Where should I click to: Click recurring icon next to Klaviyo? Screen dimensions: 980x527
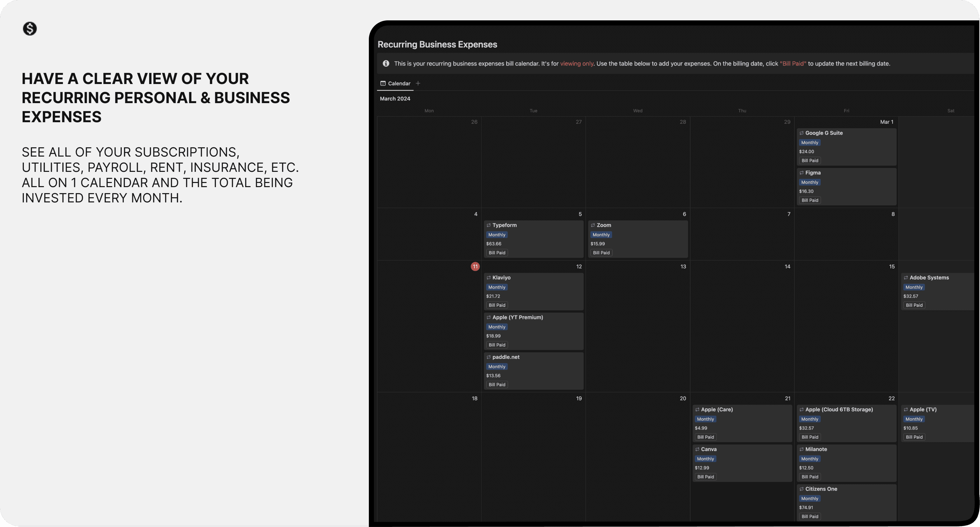(x=488, y=278)
